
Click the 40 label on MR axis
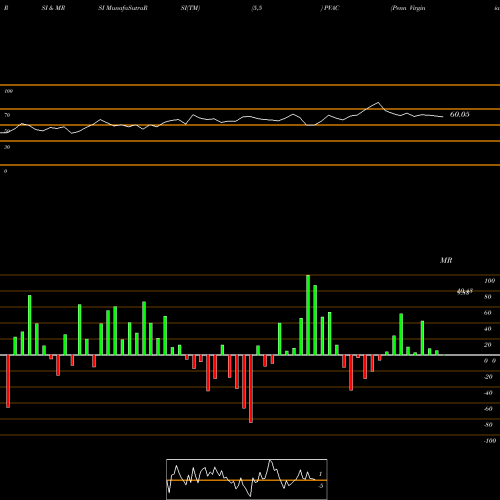[488, 329]
